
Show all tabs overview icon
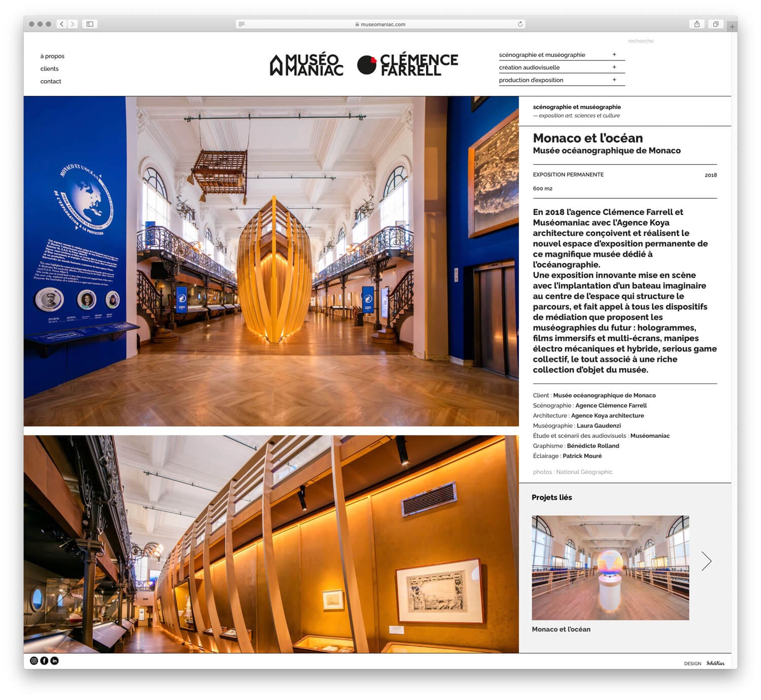715,24
